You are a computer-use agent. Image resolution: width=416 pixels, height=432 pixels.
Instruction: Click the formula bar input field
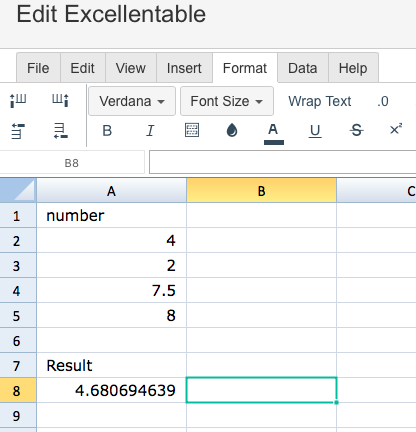[282, 162]
